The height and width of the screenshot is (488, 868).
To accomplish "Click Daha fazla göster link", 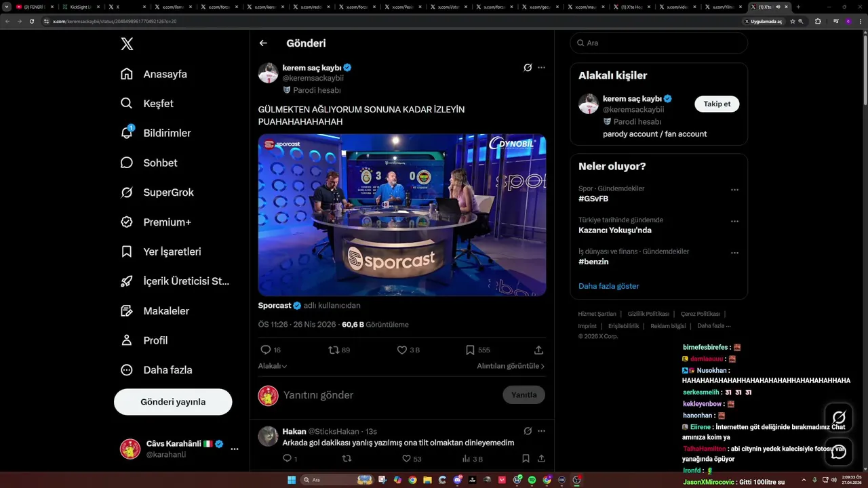I will pos(609,286).
